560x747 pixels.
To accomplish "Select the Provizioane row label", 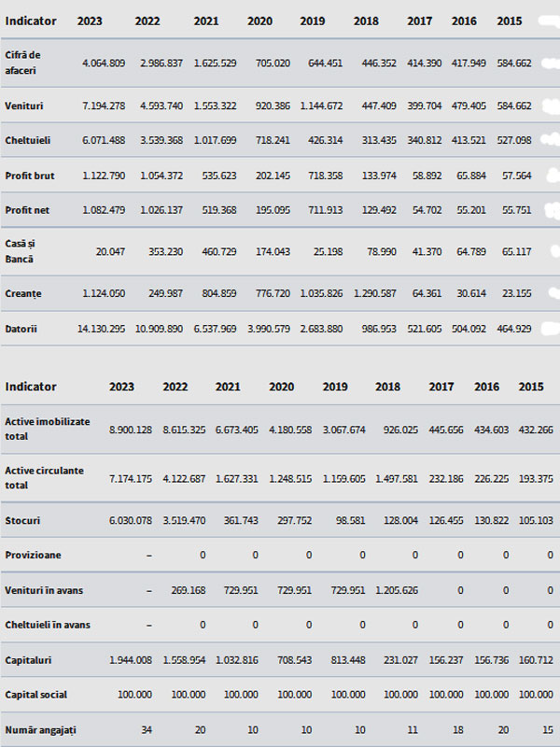I will pyautogui.click(x=33, y=555).
